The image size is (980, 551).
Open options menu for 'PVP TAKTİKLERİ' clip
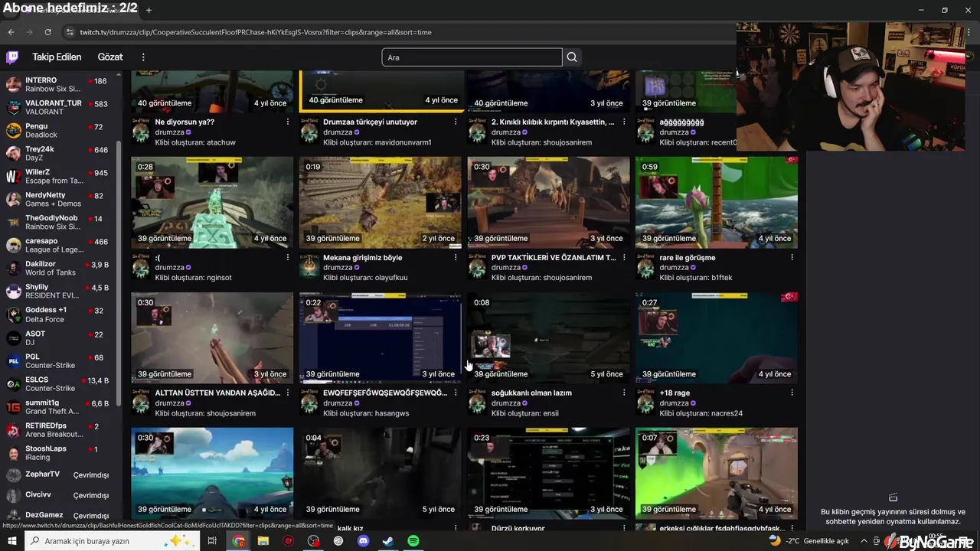624,258
